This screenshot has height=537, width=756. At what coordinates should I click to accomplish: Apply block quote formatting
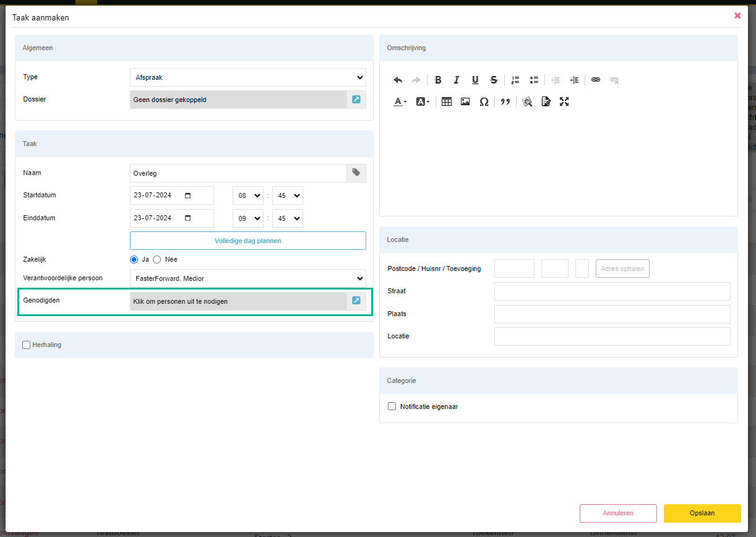(505, 101)
